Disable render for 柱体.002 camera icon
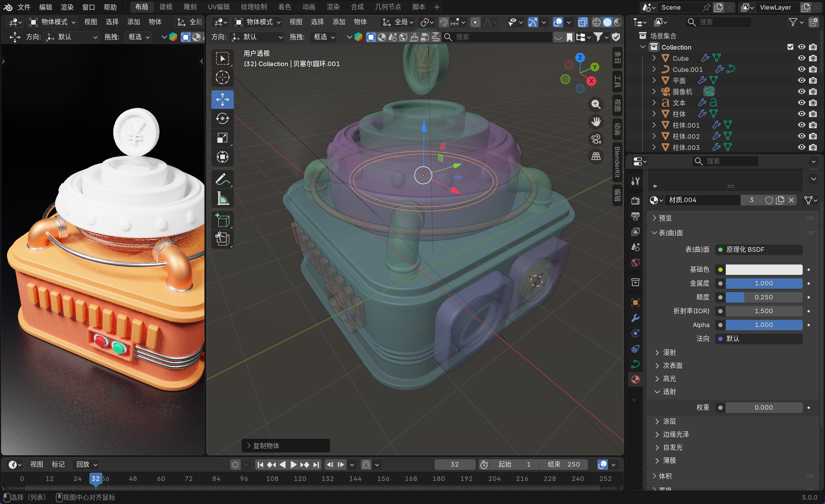 click(x=813, y=136)
